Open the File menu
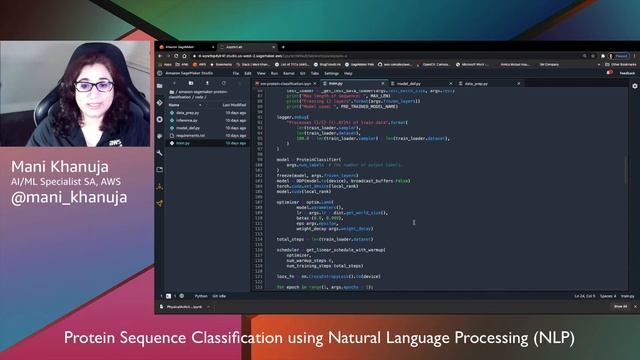 coord(236,73)
